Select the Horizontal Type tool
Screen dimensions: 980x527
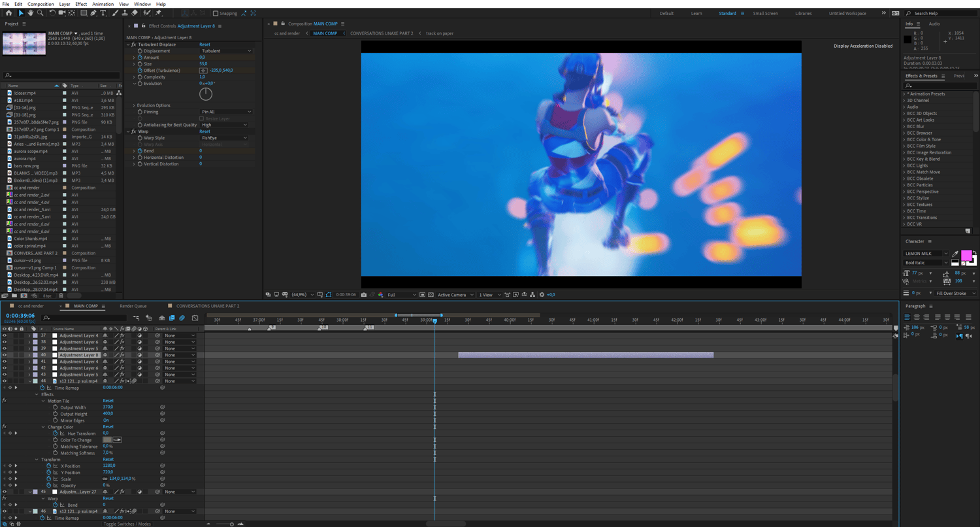point(103,13)
